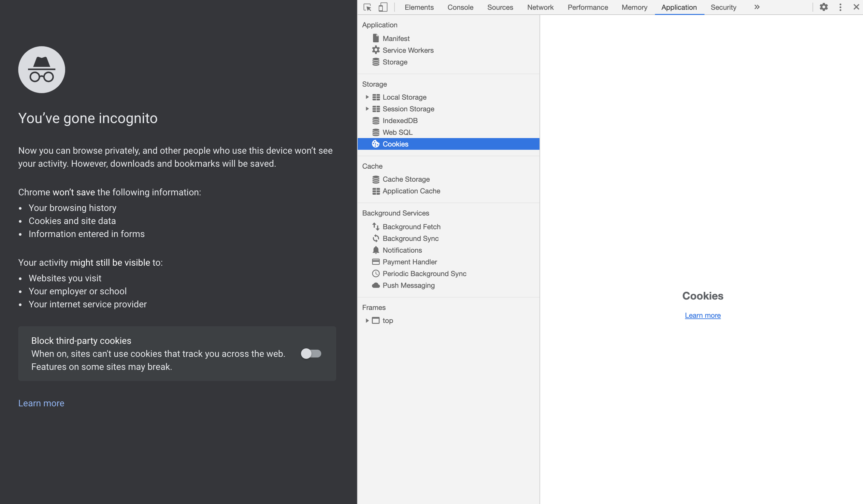The height and width of the screenshot is (504, 863).
Task: Select the Manifest item
Action: pos(396,38)
